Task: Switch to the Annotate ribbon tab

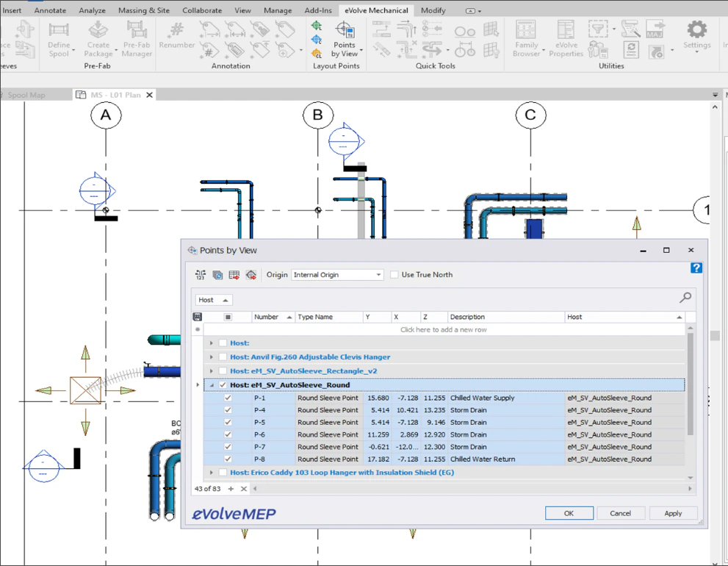Action: [50, 10]
